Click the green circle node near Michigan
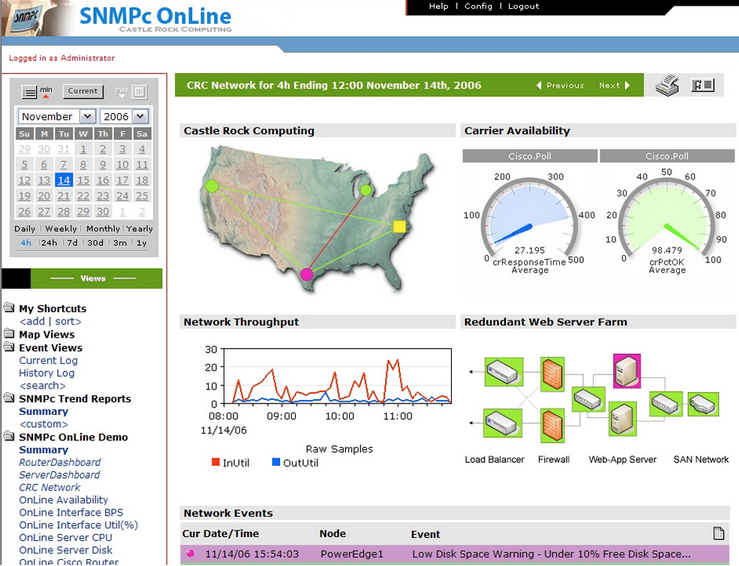 [x=366, y=190]
